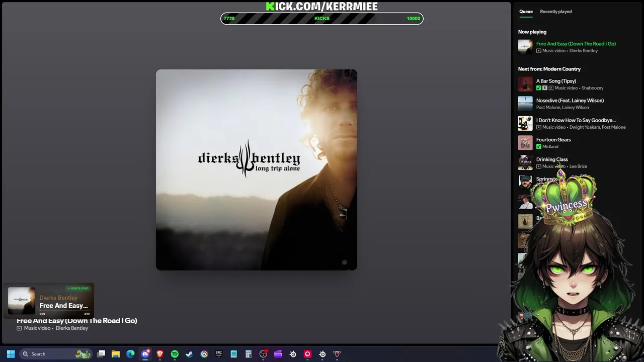Open the Lee Brice artist link
Image resolution: width=644 pixels, height=362 pixels.
click(x=578, y=166)
